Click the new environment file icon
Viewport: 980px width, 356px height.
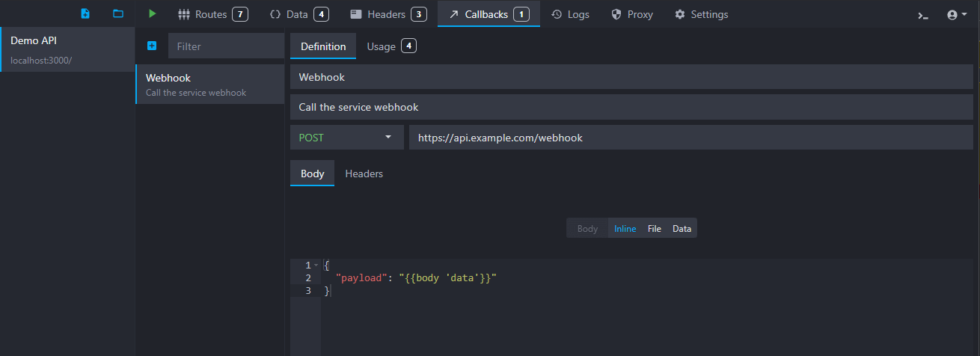coord(85,14)
